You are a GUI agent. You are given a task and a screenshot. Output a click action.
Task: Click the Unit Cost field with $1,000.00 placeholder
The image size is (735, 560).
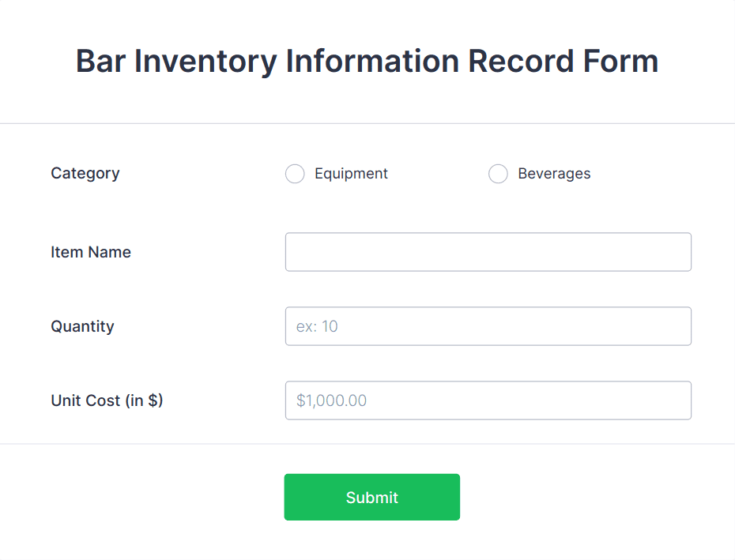tap(488, 400)
